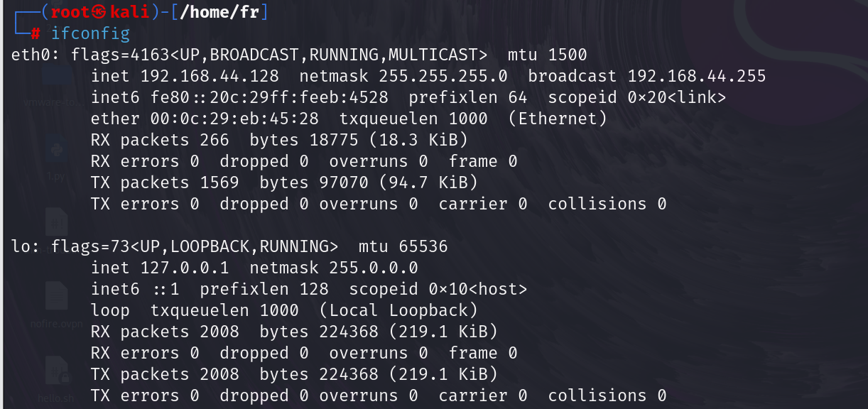
Task: Select the nofire.ovpn file icon
Action: [x=56, y=297]
